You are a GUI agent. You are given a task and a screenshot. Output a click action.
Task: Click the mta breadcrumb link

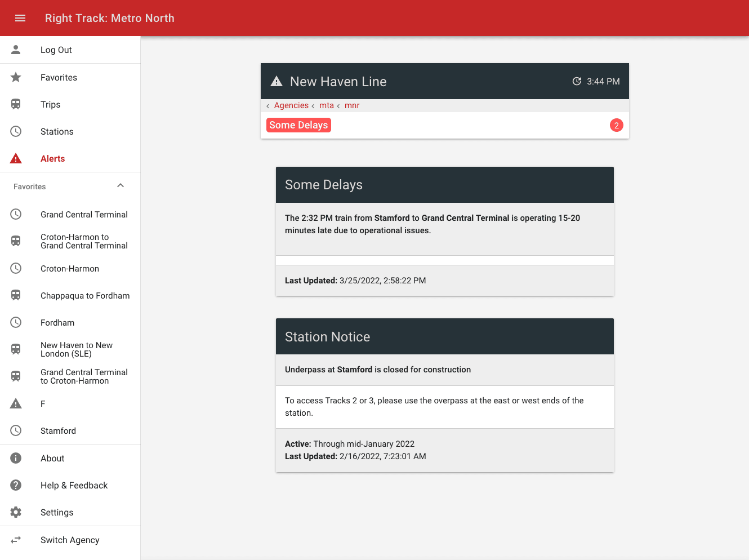(327, 105)
